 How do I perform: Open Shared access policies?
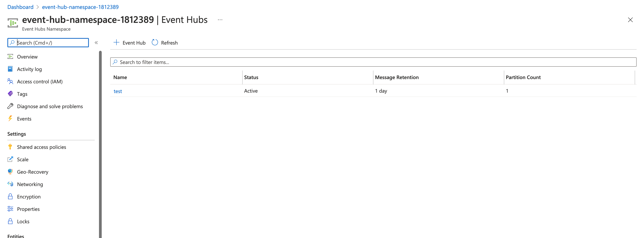point(41,147)
